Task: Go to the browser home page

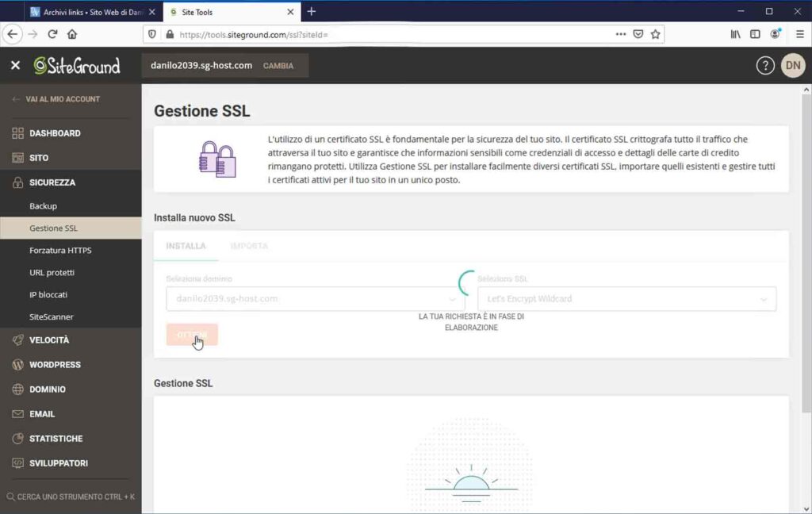Action: coord(72,34)
